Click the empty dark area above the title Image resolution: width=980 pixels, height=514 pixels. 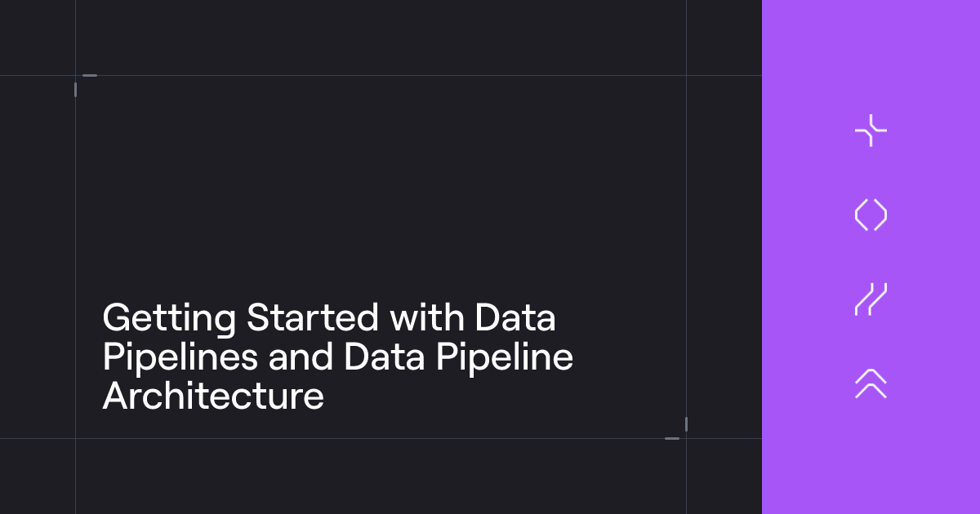[x=381, y=188]
